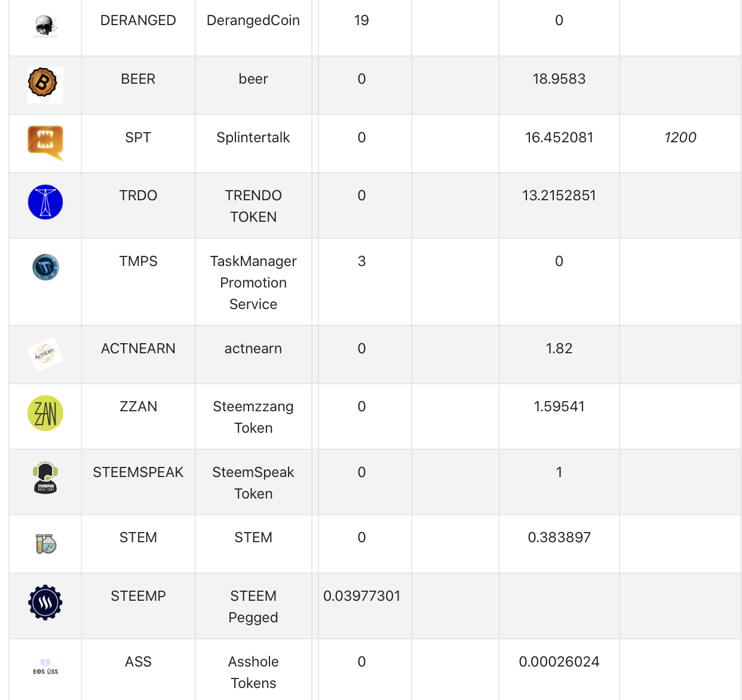Viewport: 742px width, 700px height.
Task: Click the SPT symbol cell
Action: pos(138,137)
